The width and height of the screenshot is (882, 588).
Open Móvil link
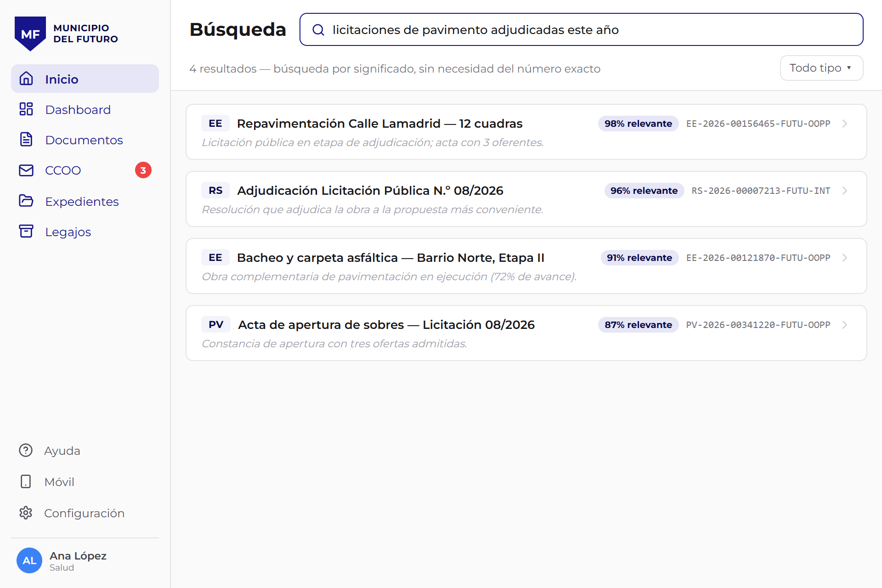[x=85, y=481]
